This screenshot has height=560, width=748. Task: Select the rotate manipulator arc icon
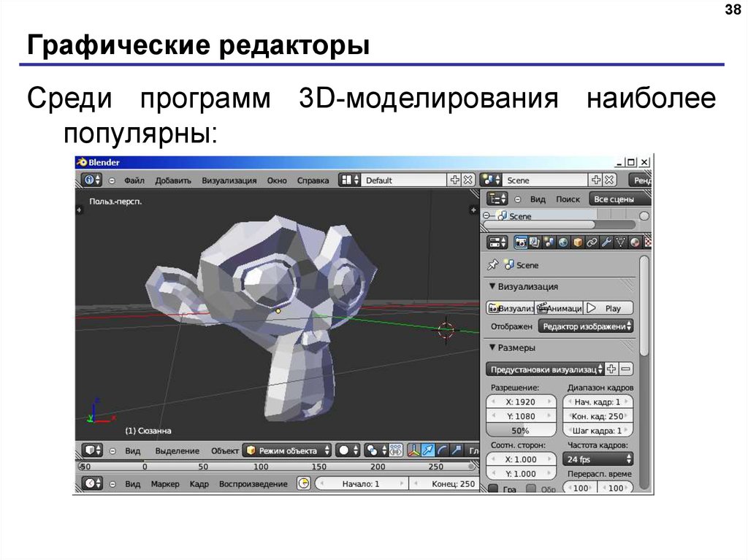pyautogui.click(x=442, y=450)
